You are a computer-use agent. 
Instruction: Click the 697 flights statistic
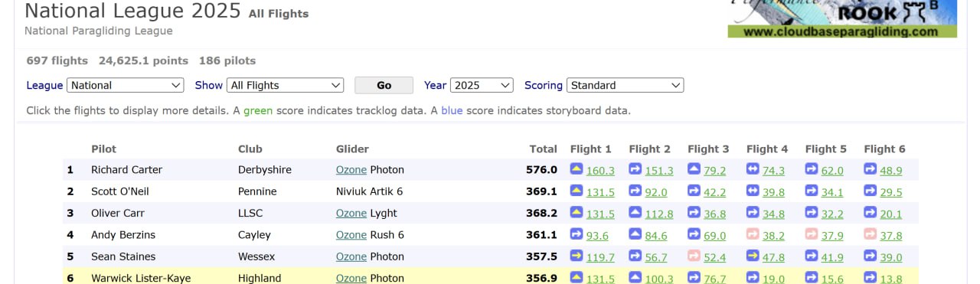57,60
